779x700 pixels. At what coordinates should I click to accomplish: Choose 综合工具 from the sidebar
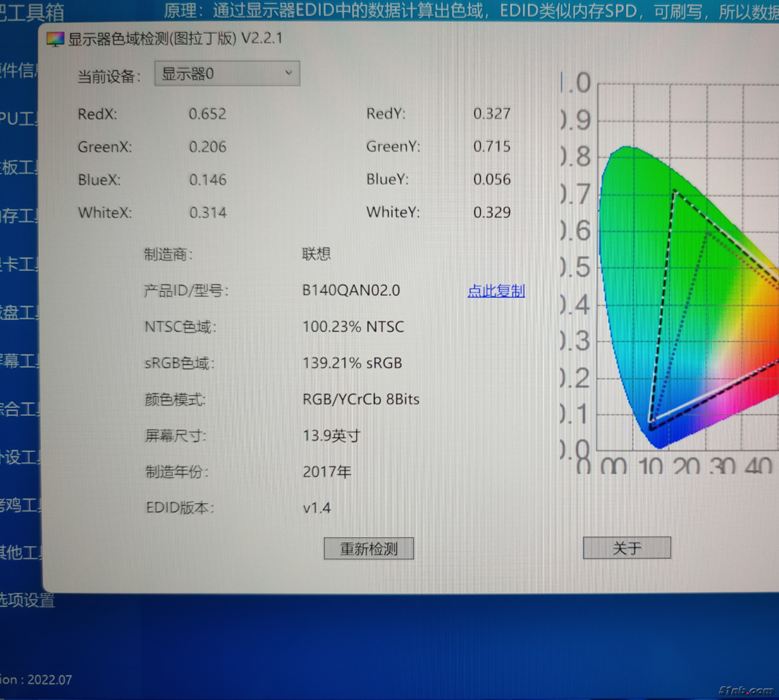tap(20, 409)
